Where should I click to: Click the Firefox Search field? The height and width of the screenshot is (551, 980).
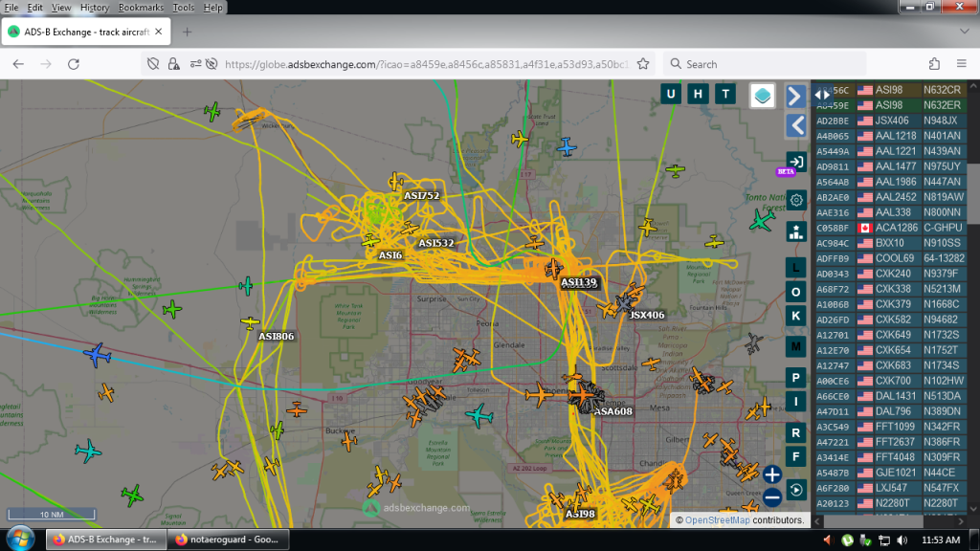pyautogui.click(x=765, y=64)
